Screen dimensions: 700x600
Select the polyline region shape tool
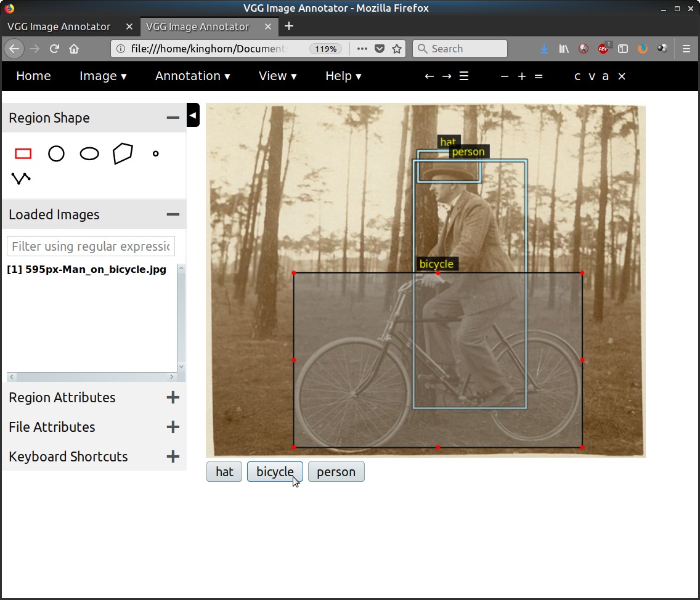(21, 179)
